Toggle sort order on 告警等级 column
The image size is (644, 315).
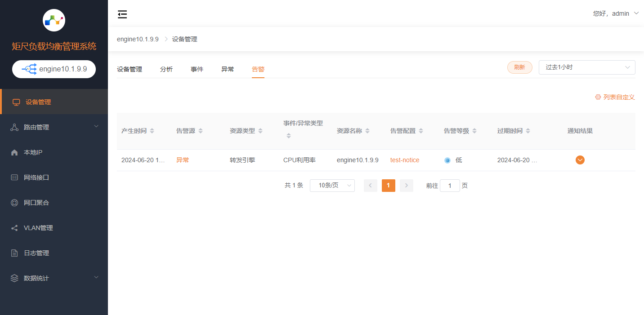pos(474,131)
